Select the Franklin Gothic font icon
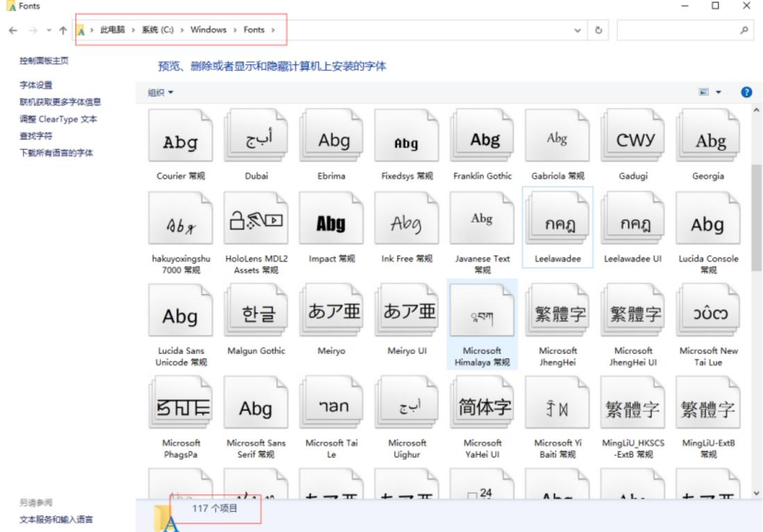This screenshot has width=763, height=532. coord(482,135)
